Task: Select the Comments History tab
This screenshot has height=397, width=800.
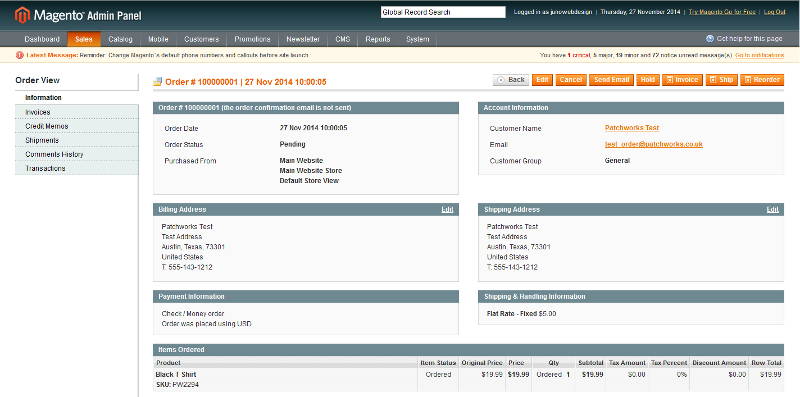Action: pyautogui.click(x=77, y=154)
